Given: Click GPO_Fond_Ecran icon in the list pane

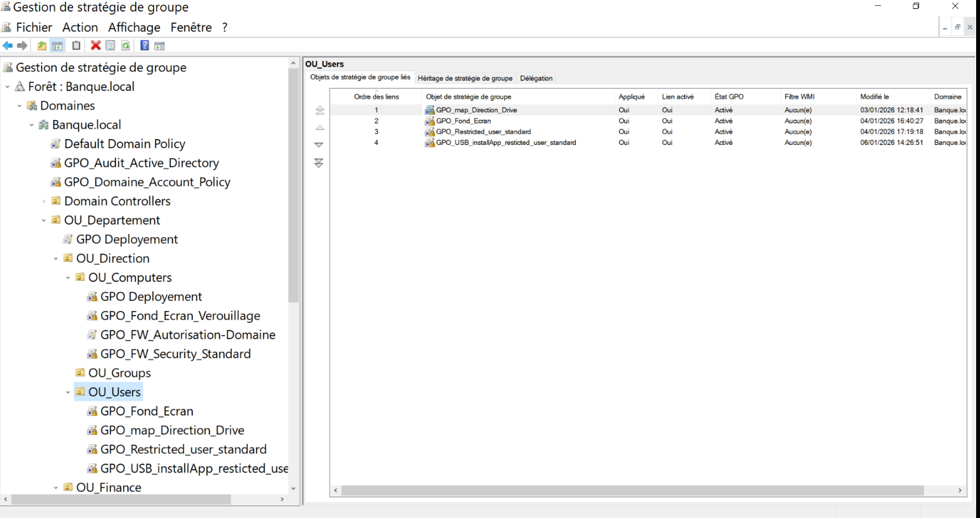Looking at the screenshot, I should [430, 121].
